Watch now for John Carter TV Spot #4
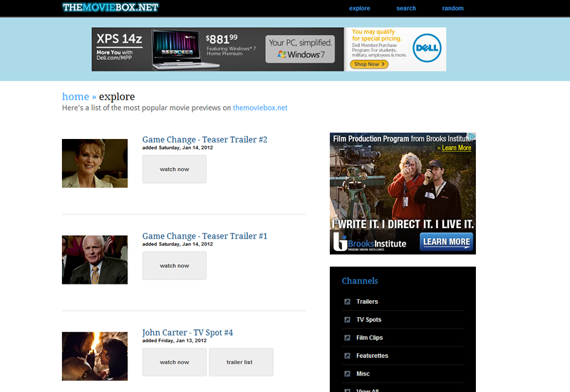The height and width of the screenshot is (392, 570). [175, 362]
